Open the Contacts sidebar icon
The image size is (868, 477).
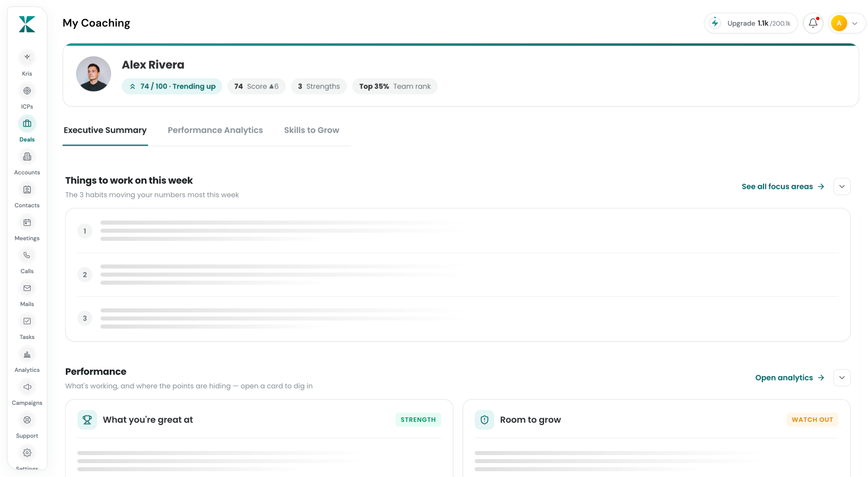click(x=27, y=189)
